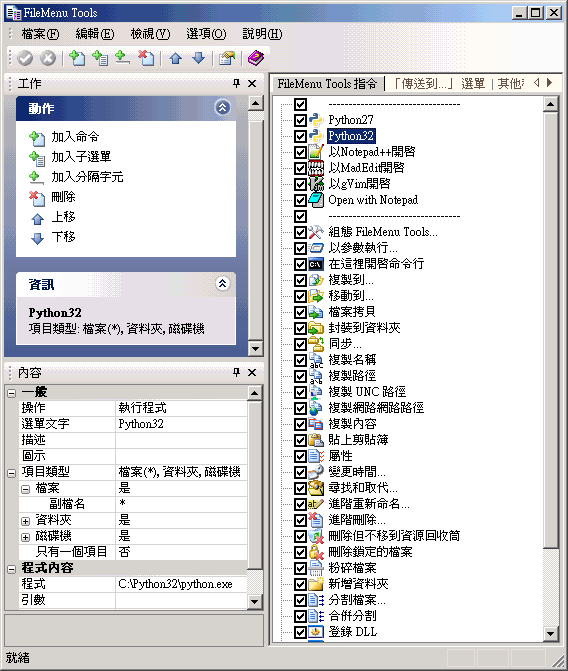
Task: Click the apply changes checkmark toolbar icon
Action: pyautogui.click(x=25, y=58)
